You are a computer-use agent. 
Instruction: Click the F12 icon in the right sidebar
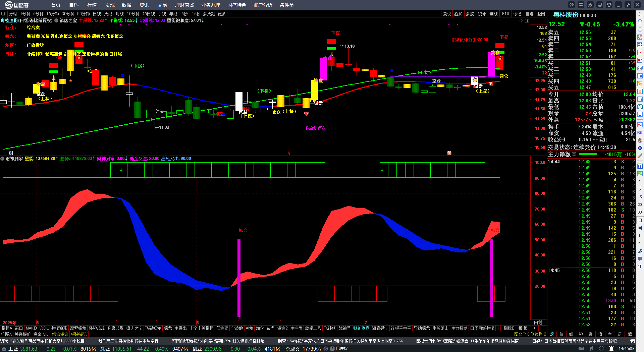[x=640, y=99]
